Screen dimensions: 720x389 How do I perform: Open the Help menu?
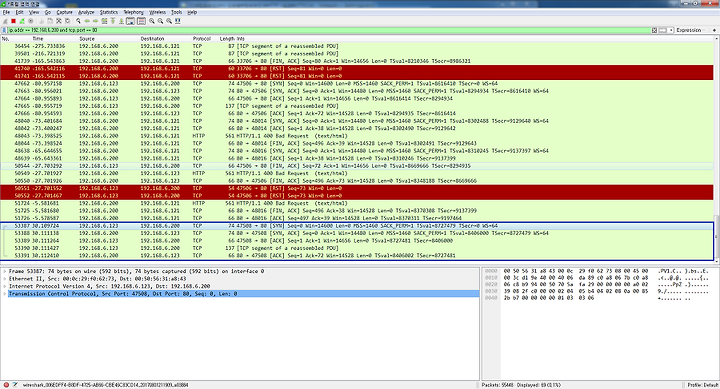click(192, 12)
